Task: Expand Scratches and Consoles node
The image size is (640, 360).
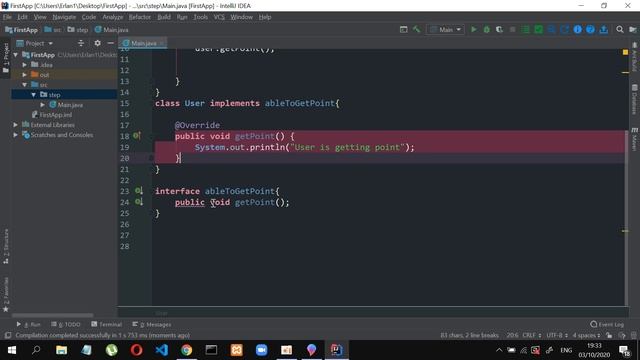Action: point(16,135)
